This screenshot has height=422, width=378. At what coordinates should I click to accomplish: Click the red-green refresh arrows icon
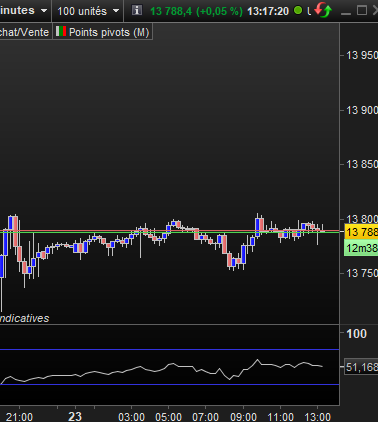(323, 10)
